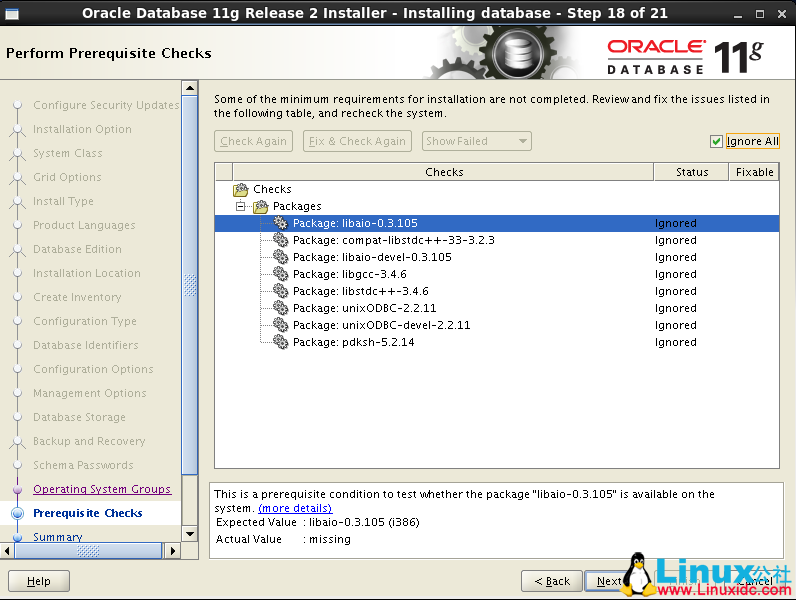Viewport: 796px width, 600px height.
Task: Select the Summary step in sidebar
Action: (x=58, y=537)
